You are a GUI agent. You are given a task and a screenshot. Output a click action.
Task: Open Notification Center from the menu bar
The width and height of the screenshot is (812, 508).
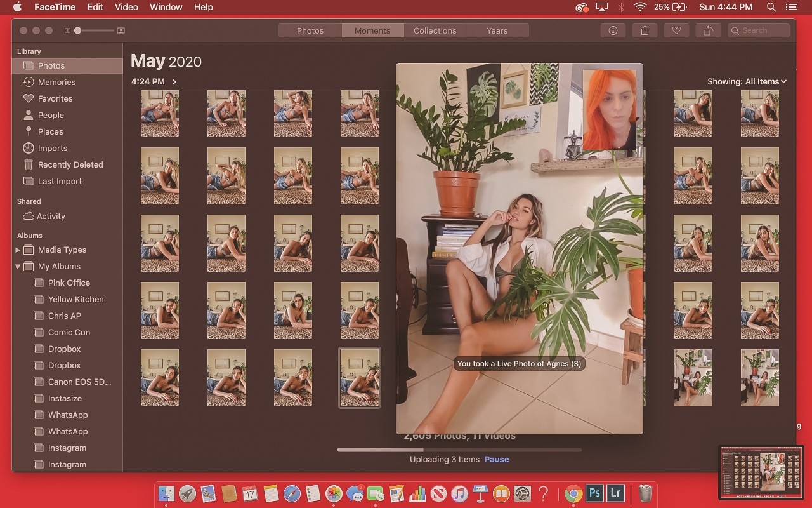pyautogui.click(x=791, y=7)
